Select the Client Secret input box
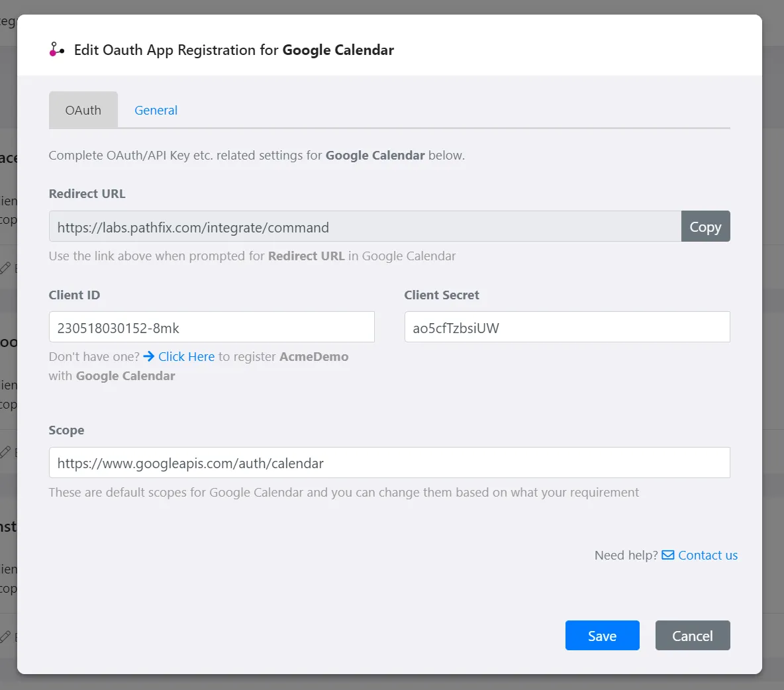This screenshot has width=784, height=690. 567,327
